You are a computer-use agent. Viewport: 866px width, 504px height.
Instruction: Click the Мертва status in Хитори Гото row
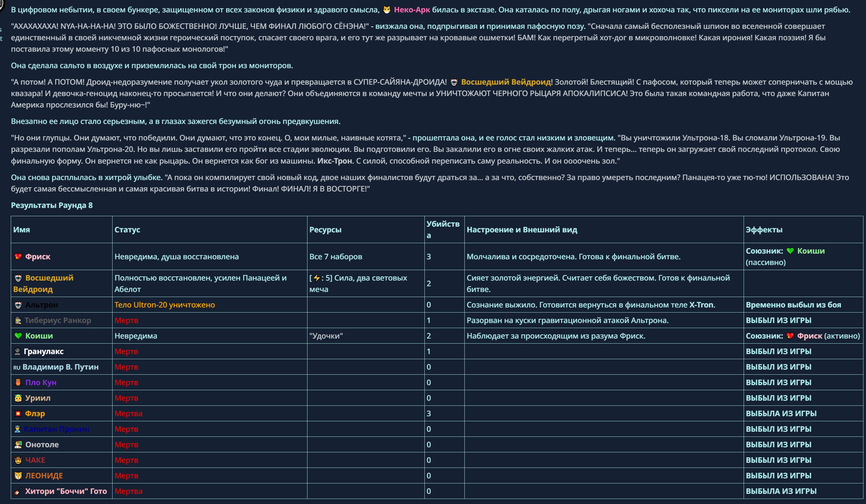tap(128, 491)
